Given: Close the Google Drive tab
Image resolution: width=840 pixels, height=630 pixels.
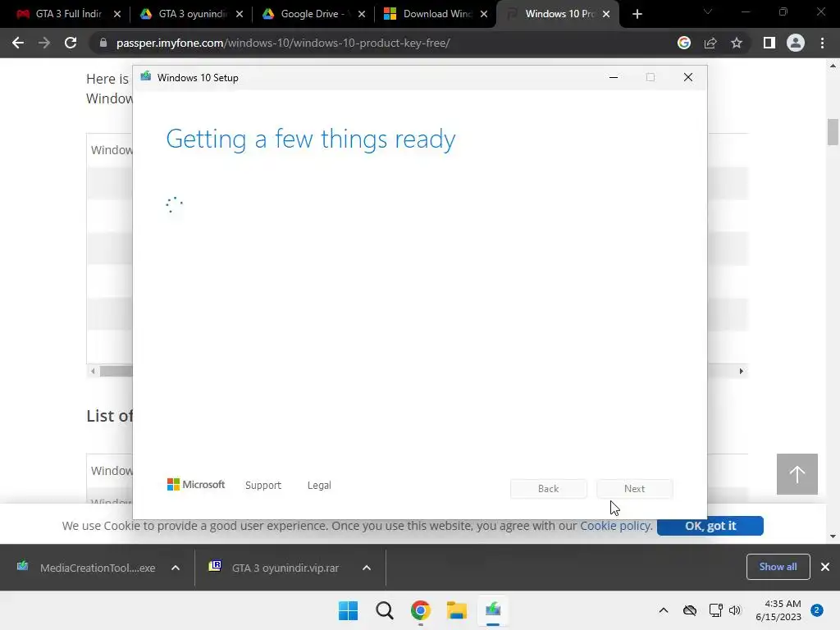Looking at the screenshot, I should (362, 14).
